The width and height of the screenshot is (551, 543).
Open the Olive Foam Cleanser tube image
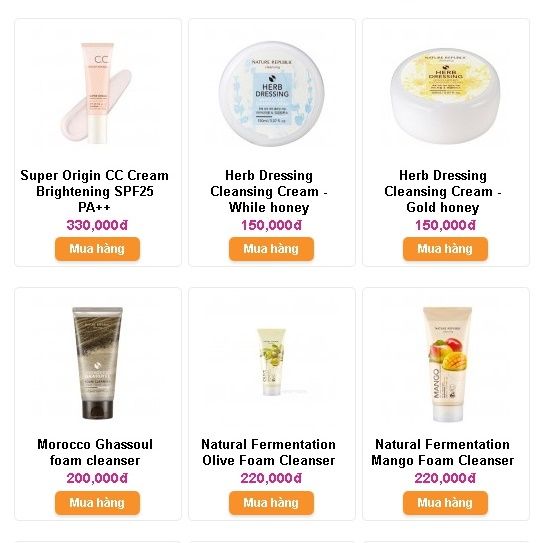(271, 362)
